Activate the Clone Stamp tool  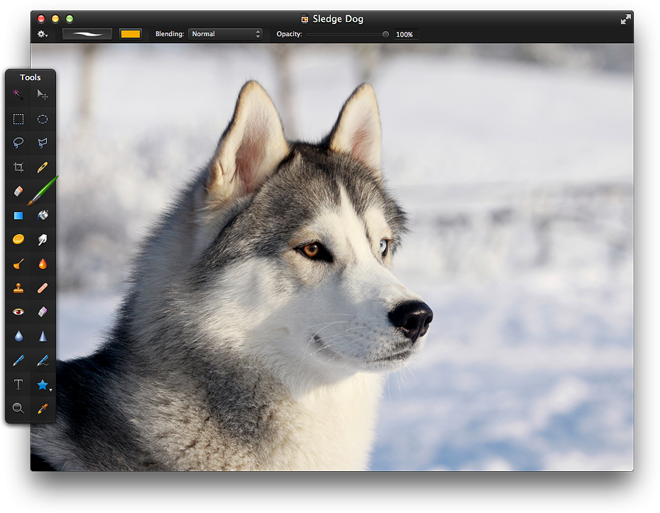18,288
